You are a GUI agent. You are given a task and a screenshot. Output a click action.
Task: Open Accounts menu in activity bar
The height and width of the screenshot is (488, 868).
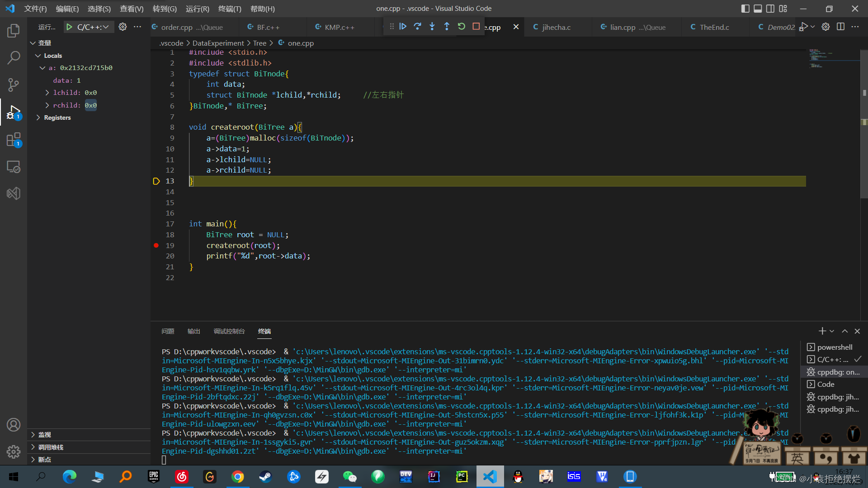coord(14,425)
